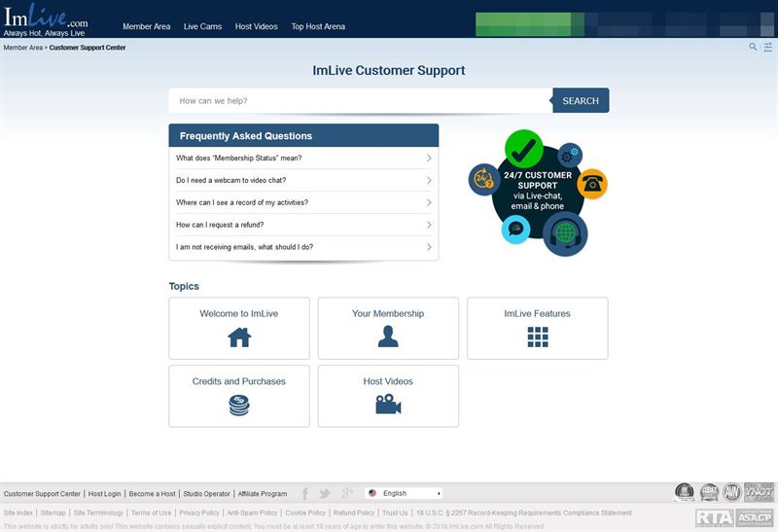This screenshot has height=532, width=778.
Task: Click the house icon under Welcome to ImLive
Action: [239, 337]
